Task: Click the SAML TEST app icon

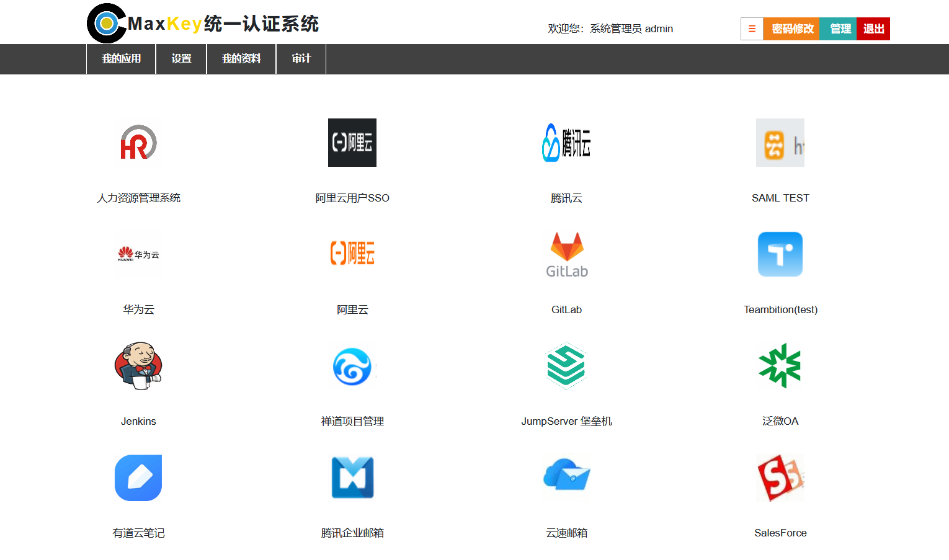Action: [780, 143]
